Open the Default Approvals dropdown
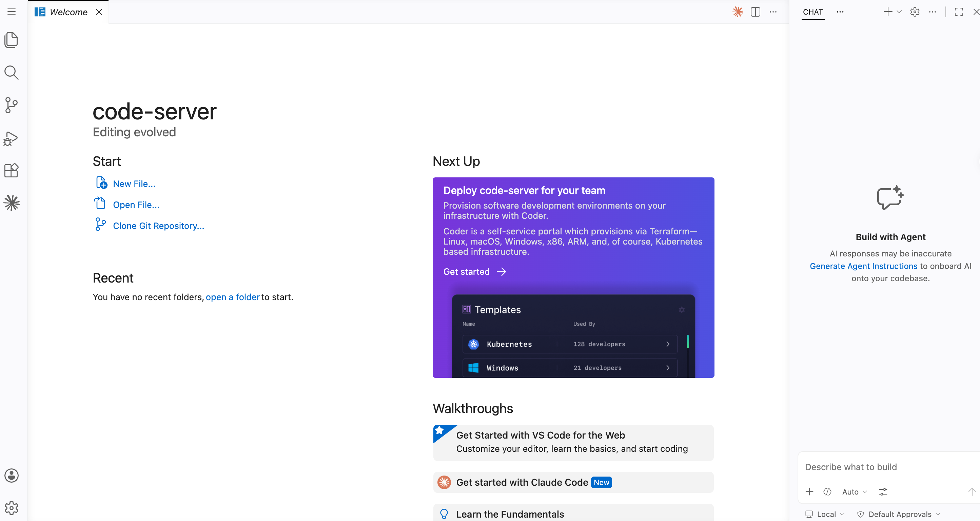980x521 pixels. [x=899, y=514]
